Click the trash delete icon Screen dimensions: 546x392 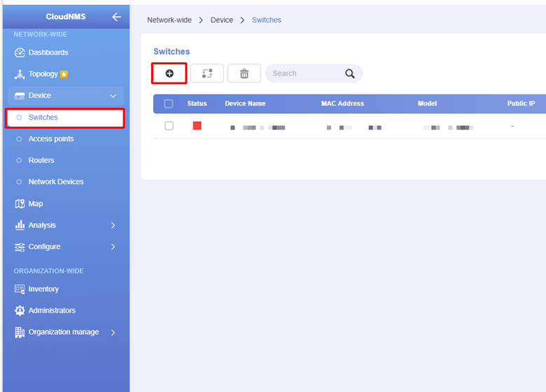click(x=244, y=73)
